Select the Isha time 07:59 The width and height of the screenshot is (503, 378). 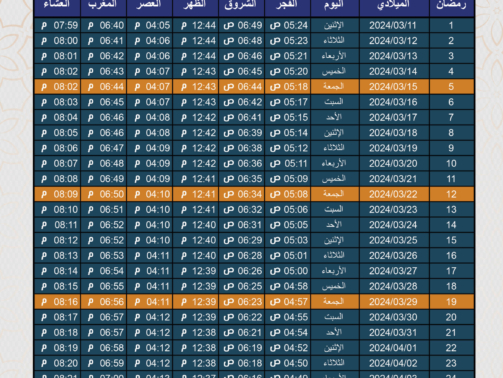[x=57, y=25]
